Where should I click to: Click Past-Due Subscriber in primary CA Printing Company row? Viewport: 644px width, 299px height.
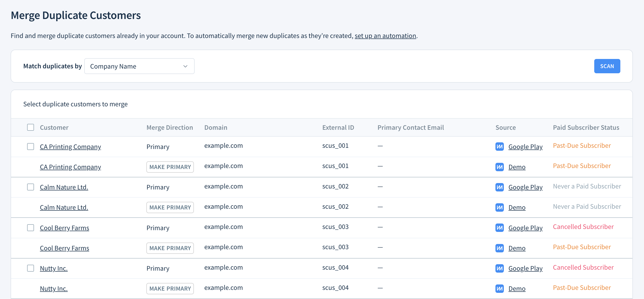[582, 146]
